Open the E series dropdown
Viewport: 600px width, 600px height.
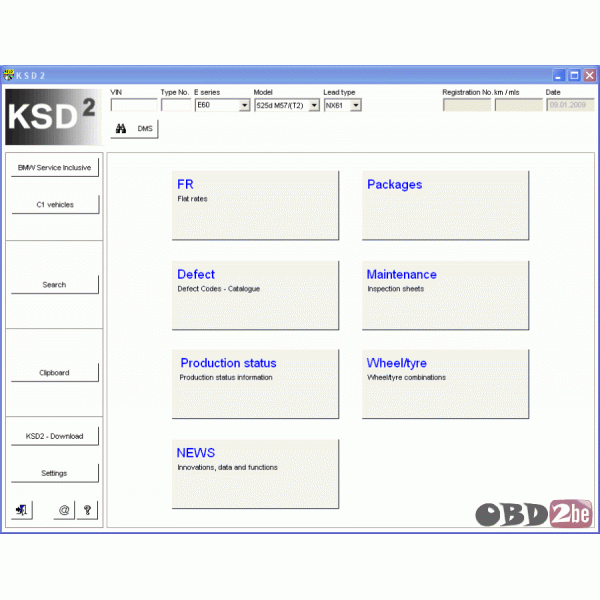coord(222,105)
